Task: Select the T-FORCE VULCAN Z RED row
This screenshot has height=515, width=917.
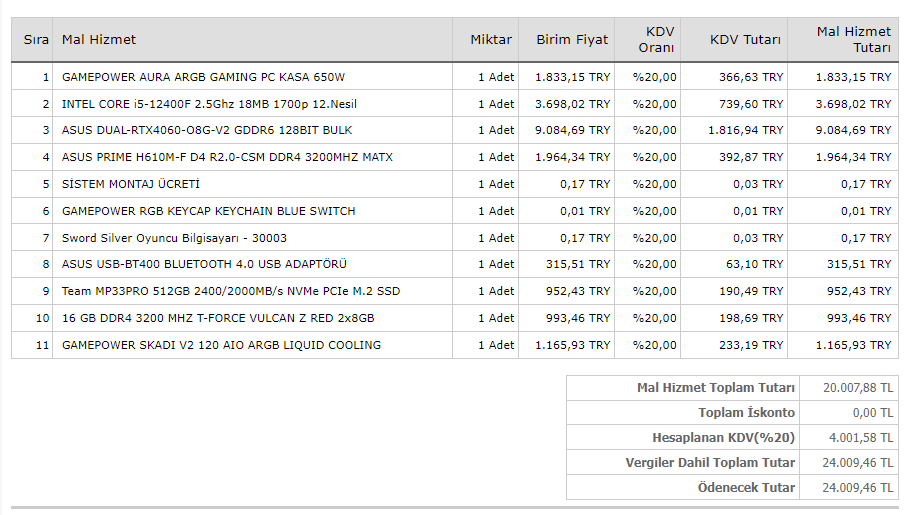Action: [x=218, y=318]
